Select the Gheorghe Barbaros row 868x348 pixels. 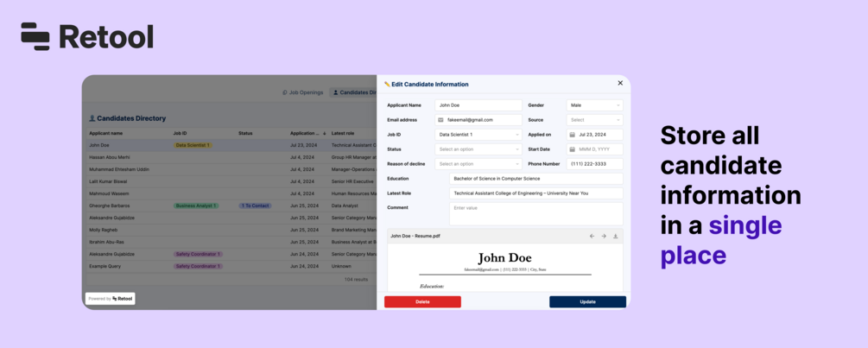[231, 206]
